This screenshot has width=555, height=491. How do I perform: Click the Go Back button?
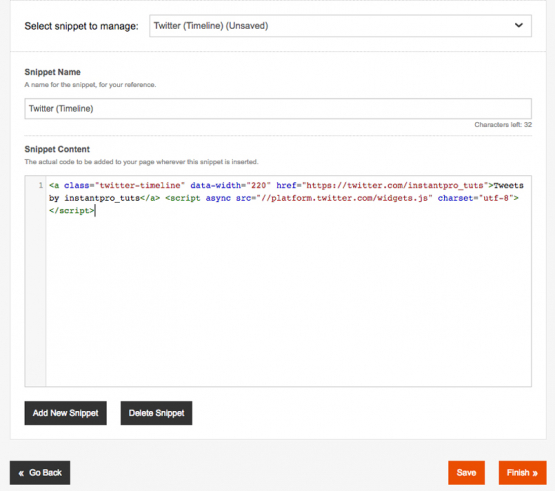pos(40,473)
